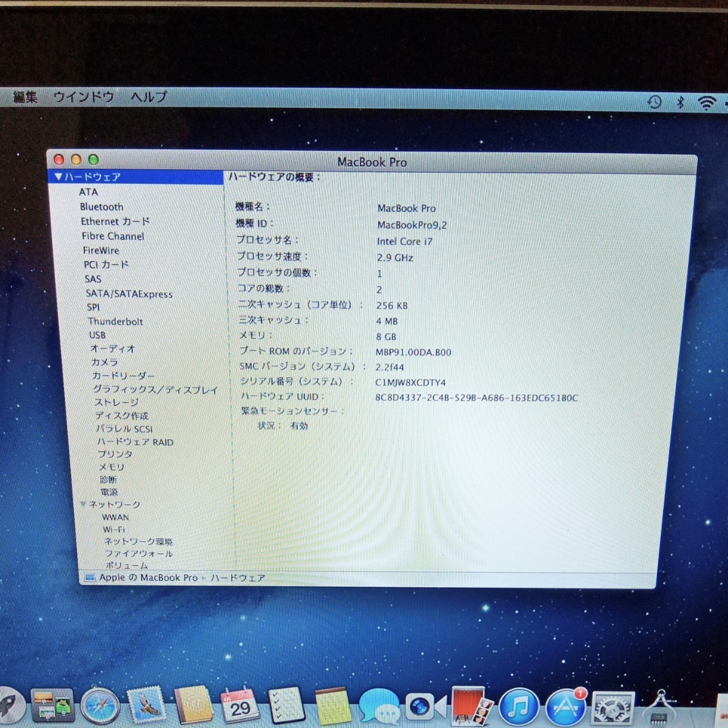
Task: Select FireWire in sidebar
Action: click(101, 251)
